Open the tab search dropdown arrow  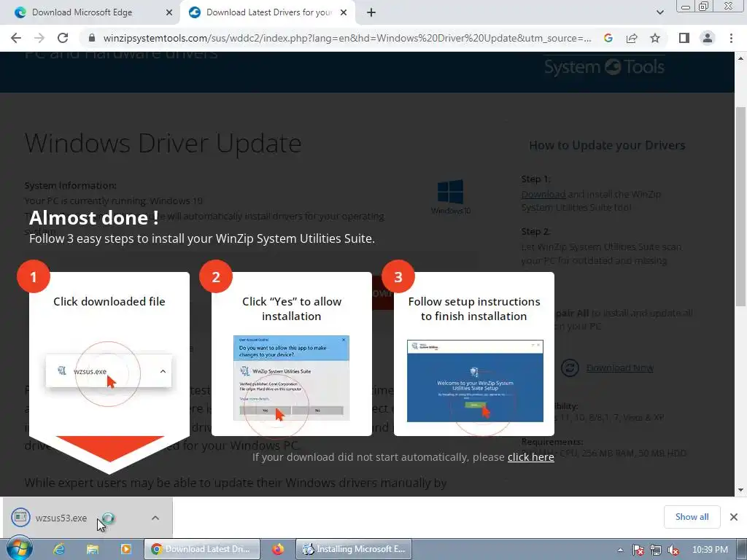tap(659, 12)
